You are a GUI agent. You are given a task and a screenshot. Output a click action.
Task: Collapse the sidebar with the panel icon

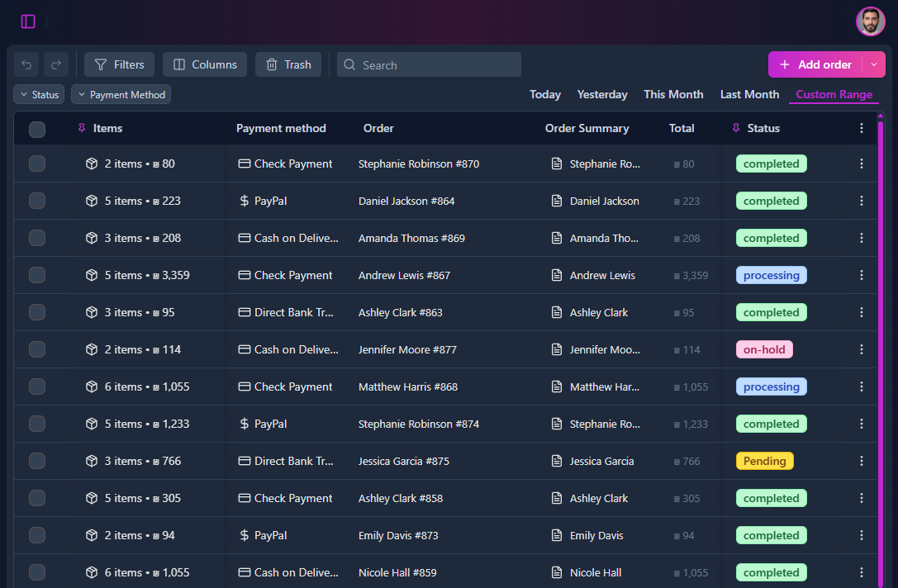[27, 21]
